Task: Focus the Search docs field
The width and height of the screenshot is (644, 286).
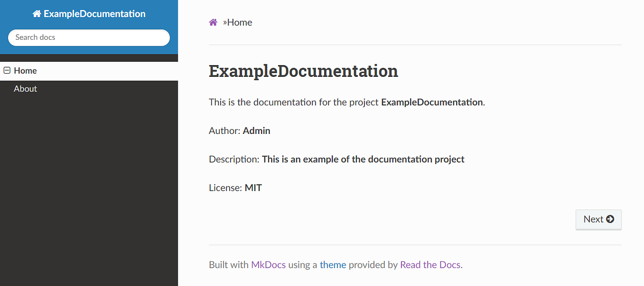Action: [89, 38]
